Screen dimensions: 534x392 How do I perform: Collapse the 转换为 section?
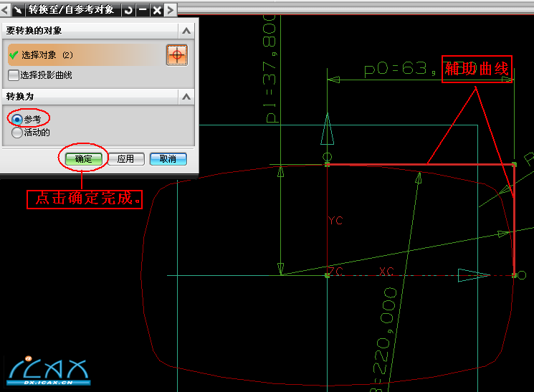(186, 96)
